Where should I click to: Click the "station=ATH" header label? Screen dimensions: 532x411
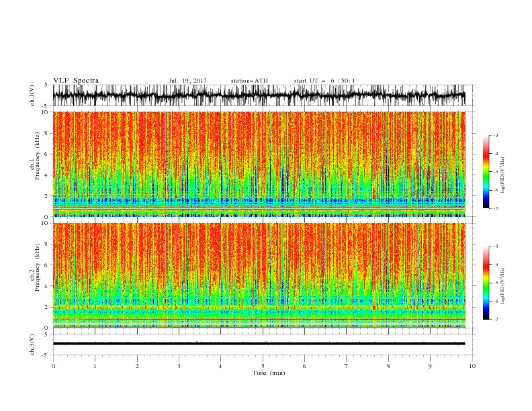(249, 81)
